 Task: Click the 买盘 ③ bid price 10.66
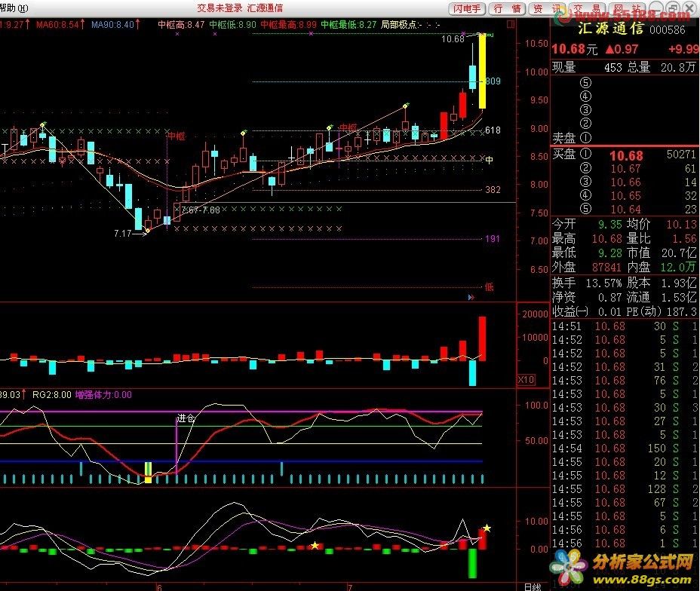point(626,182)
